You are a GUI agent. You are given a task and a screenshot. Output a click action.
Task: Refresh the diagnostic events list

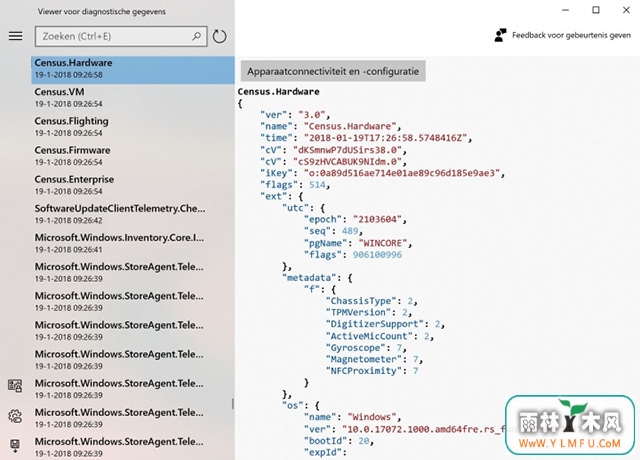[220, 36]
